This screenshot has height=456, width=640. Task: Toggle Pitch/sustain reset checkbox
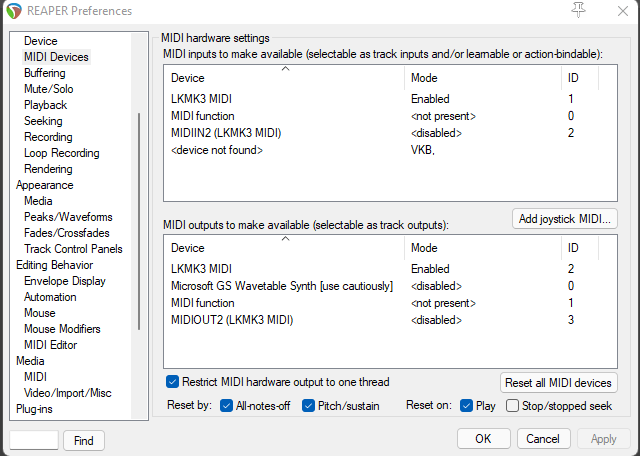coord(309,406)
